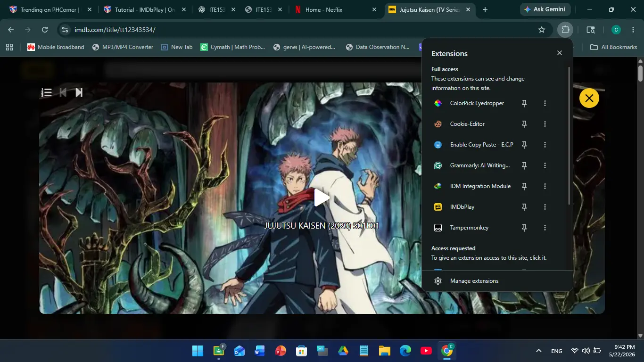Skip to next episode in player
The width and height of the screenshot is (644, 362).
(x=79, y=92)
